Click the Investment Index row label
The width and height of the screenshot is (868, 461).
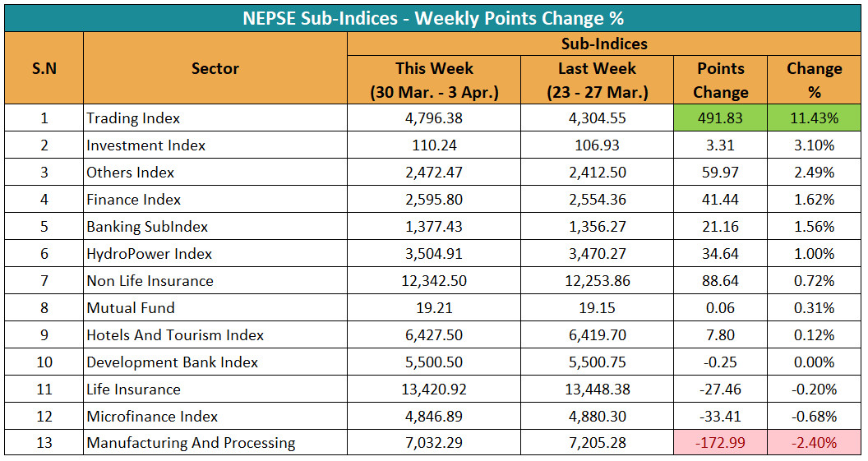point(146,145)
